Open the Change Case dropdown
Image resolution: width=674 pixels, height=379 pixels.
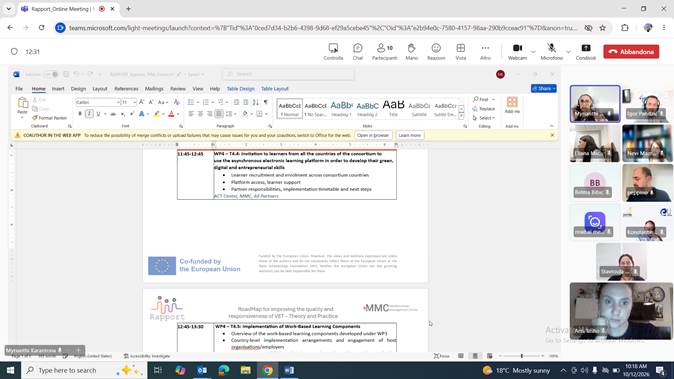[x=162, y=102]
